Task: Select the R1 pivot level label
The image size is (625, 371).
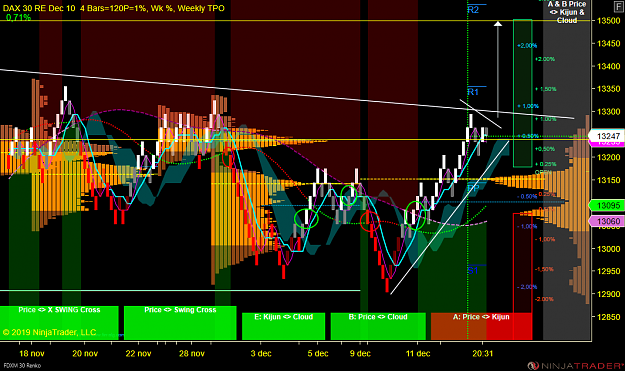Action: [x=473, y=92]
